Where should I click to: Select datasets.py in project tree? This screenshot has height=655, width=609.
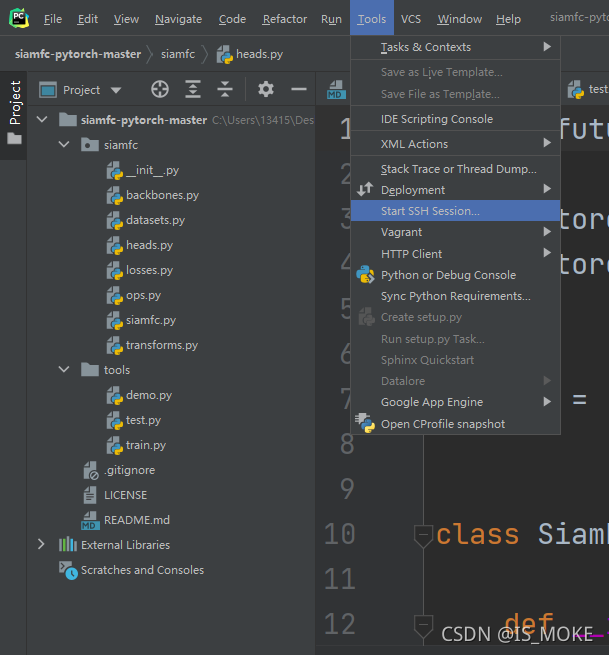(x=155, y=220)
